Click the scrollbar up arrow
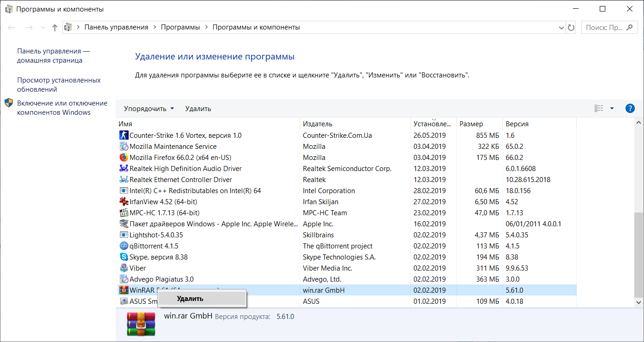The height and width of the screenshot is (342, 644). tap(638, 123)
